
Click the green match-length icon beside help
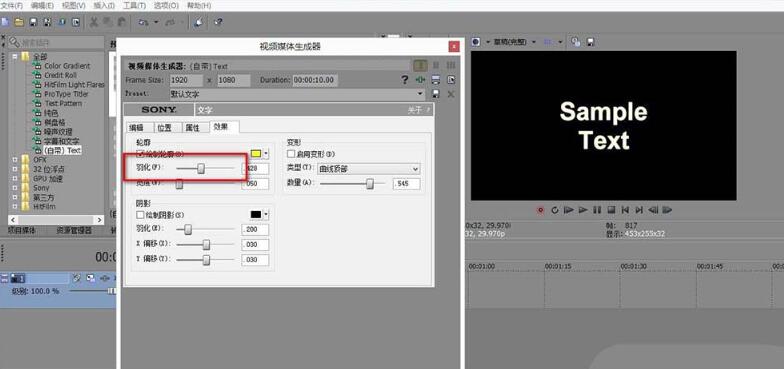pos(420,80)
